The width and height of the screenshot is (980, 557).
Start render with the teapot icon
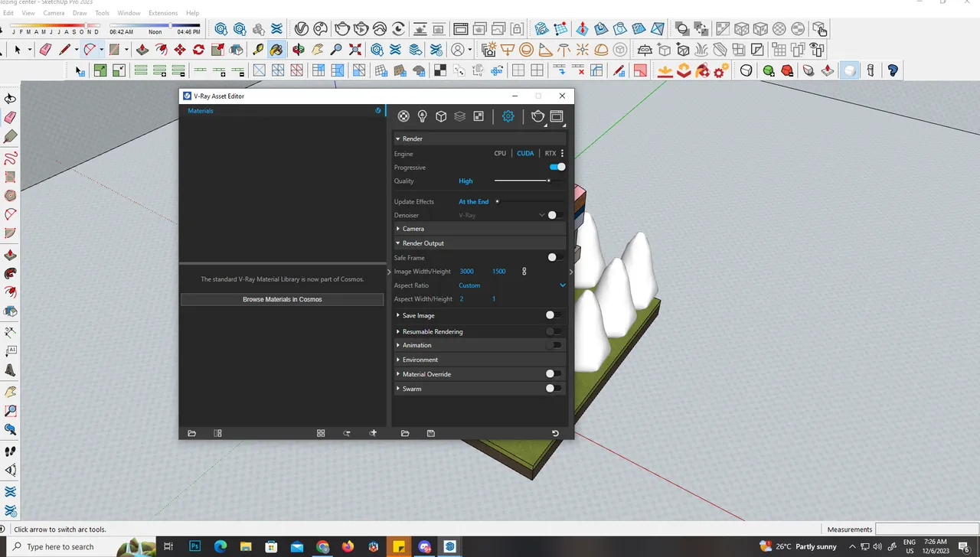coord(537,116)
